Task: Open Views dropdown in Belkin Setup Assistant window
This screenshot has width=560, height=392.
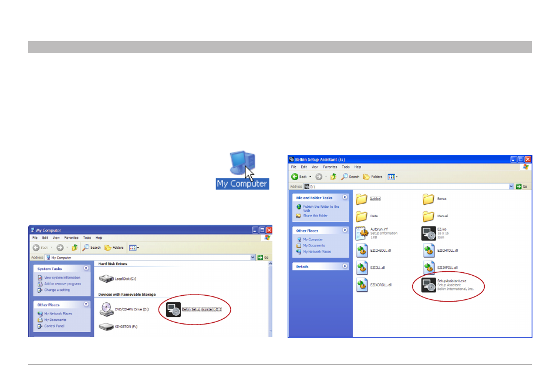Action: tap(393, 177)
